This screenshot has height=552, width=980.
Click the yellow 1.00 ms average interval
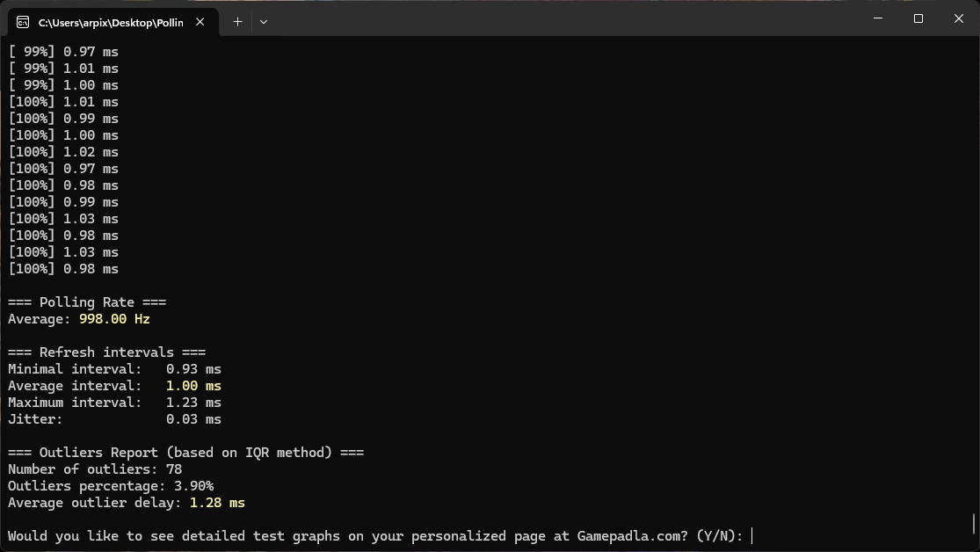tap(193, 386)
